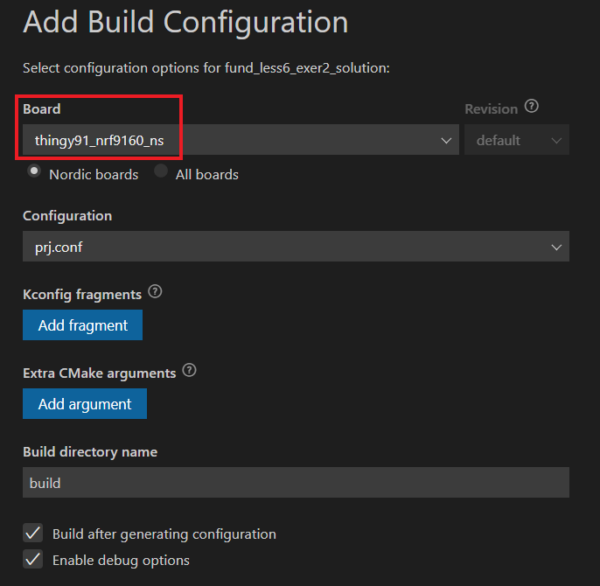This screenshot has height=586, width=600.
Task: Click the "Enable debug options" label text
Action: (x=121, y=560)
